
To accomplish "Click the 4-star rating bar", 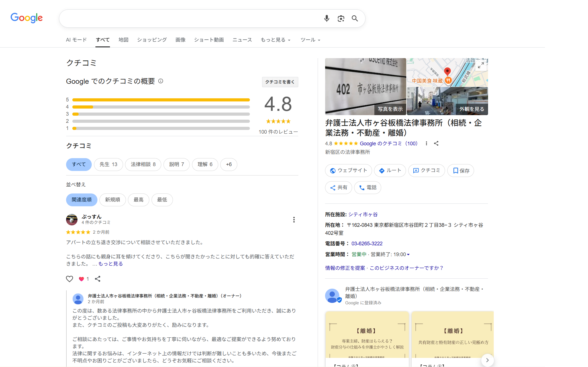I will point(161,107).
